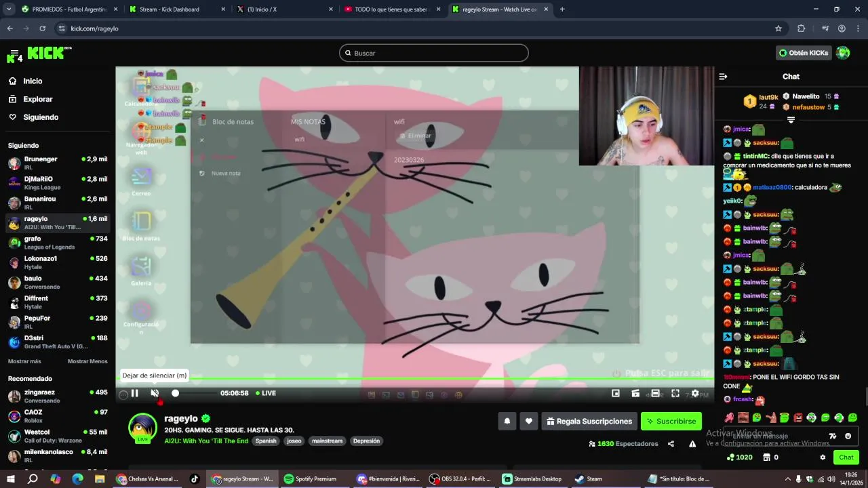Click the green Suscribirse button
This screenshot has height=488, width=868.
tap(671, 421)
